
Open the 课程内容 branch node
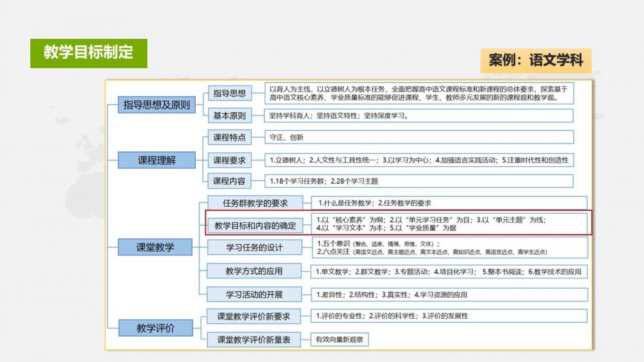229,181
